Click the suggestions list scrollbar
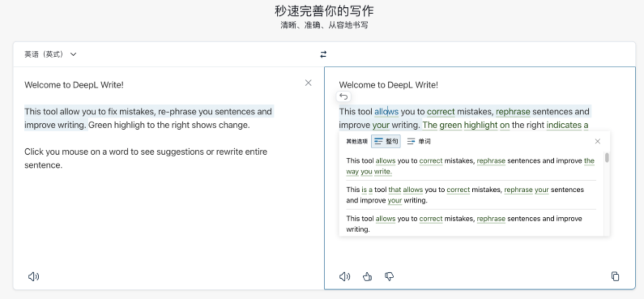Image resolution: width=644 pixels, height=299 pixels. point(606,158)
